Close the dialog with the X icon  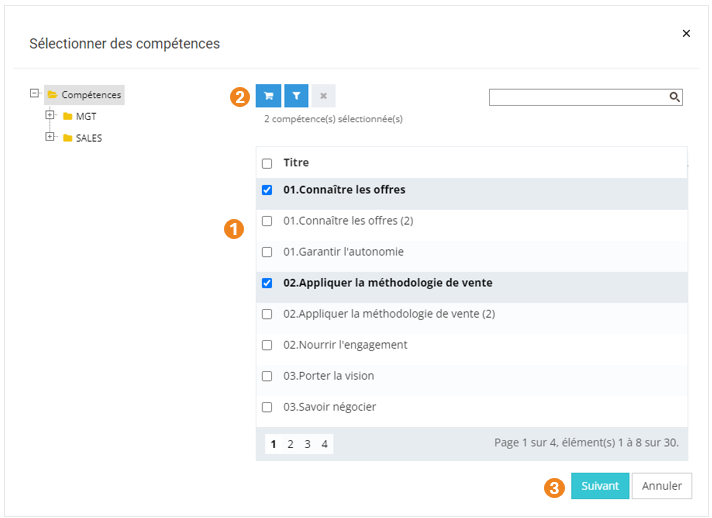686,33
